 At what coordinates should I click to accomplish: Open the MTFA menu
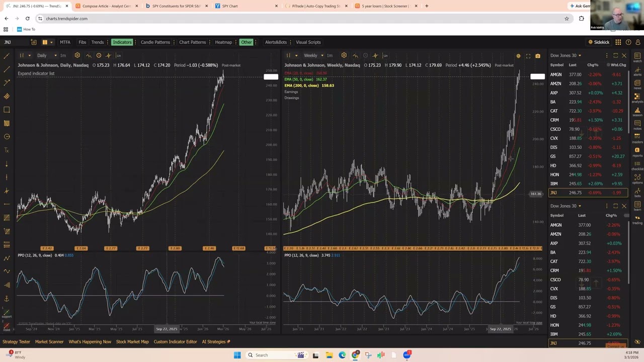click(x=65, y=42)
